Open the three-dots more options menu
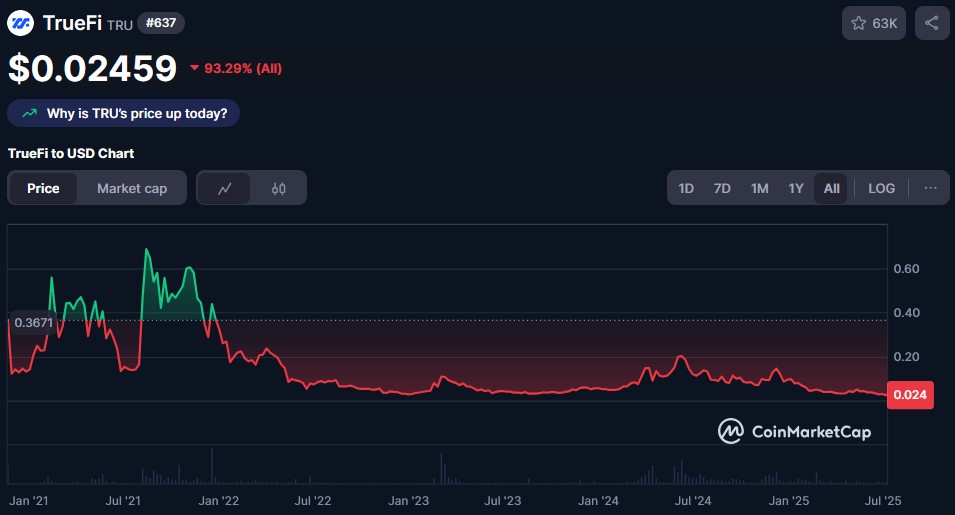 (931, 188)
